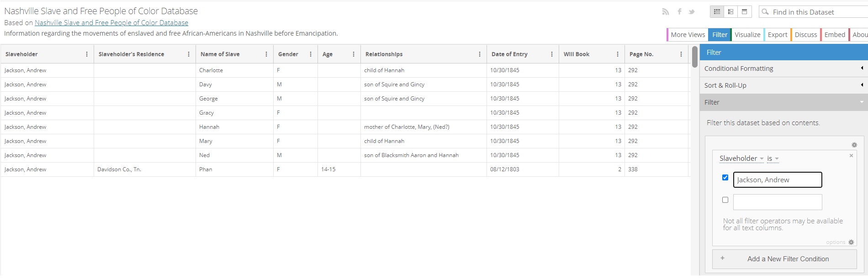Expand the Conditional Formatting section
The height and width of the screenshot is (280, 868).
click(x=784, y=69)
